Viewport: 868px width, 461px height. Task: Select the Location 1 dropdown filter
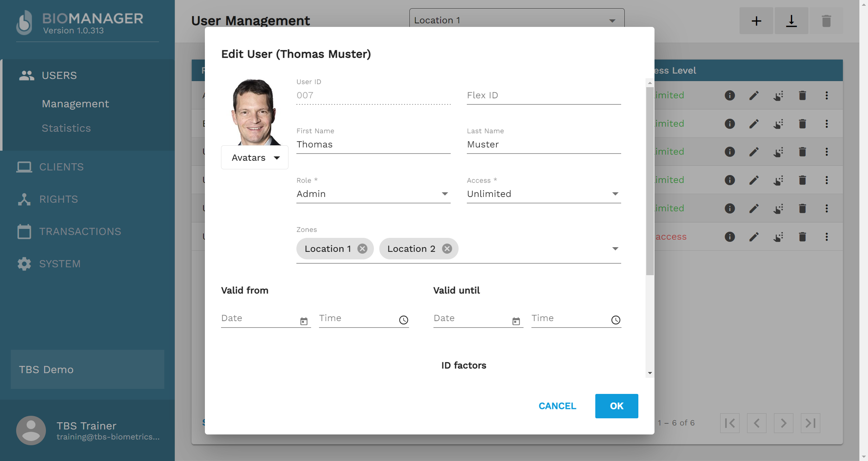515,20
